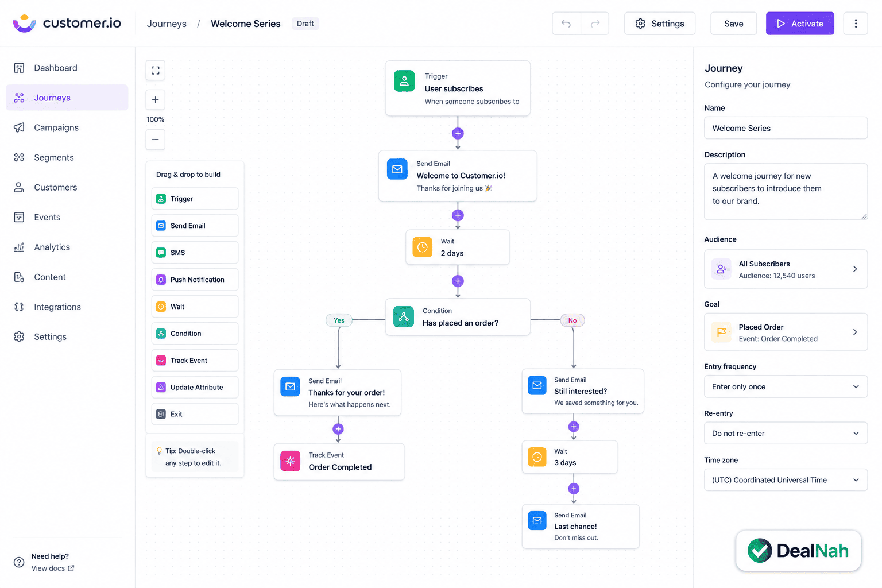The image size is (882, 588).
Task: Click the Analytics chart icon
Action: (19, 247)
